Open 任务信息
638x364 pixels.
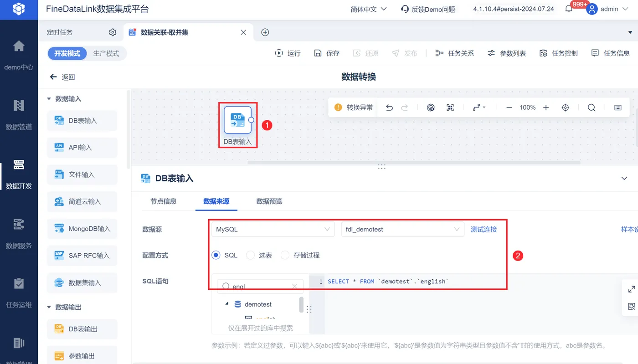[610, 53]
